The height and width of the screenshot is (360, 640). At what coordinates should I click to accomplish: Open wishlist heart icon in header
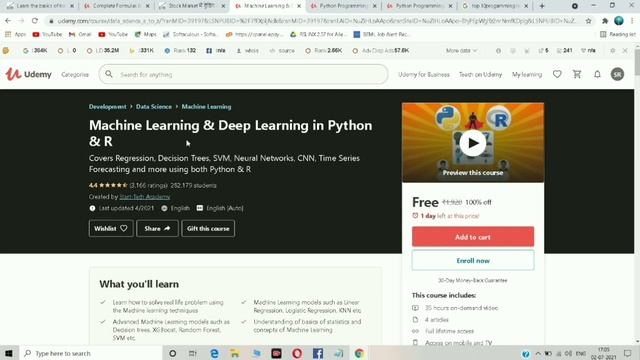(x=557, y=74)
